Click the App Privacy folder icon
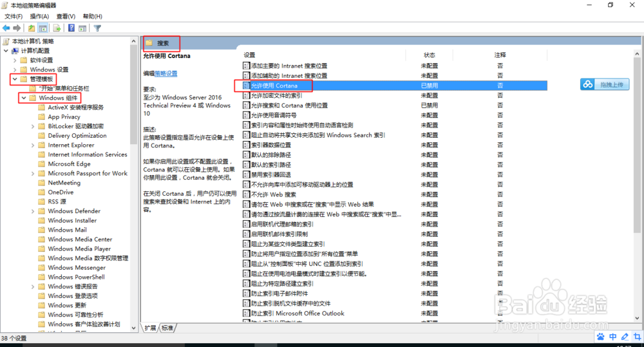Image resolution: width=644 pixels, height=347 pixels. pyautogui.click(x=41, y=117)
